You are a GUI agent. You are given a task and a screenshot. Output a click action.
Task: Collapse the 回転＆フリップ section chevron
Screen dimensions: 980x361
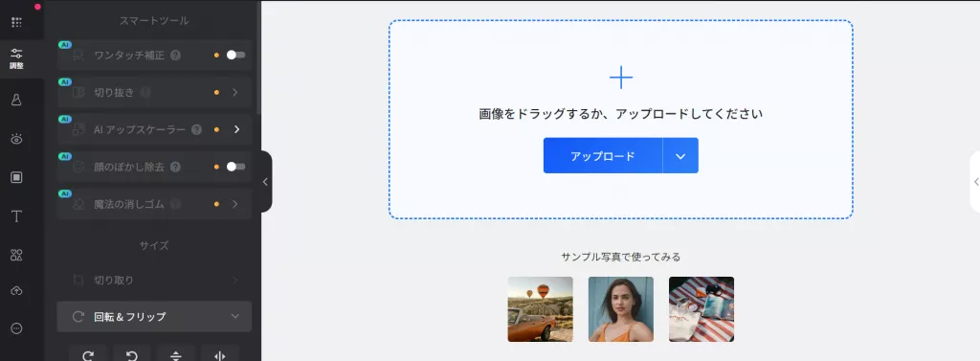(235, 317)
